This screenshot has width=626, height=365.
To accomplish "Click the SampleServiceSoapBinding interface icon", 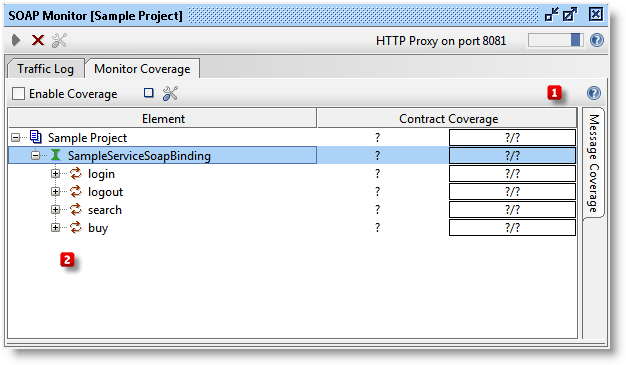I will tap(55, 155).
